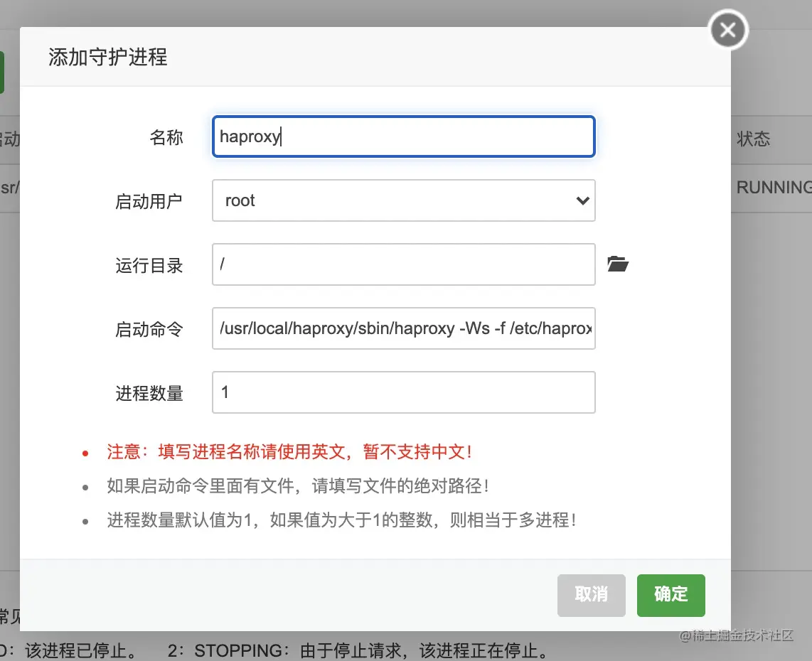Confirm with the green 确定 button
The height and width of the screenshot is (661, 812).
671,595
